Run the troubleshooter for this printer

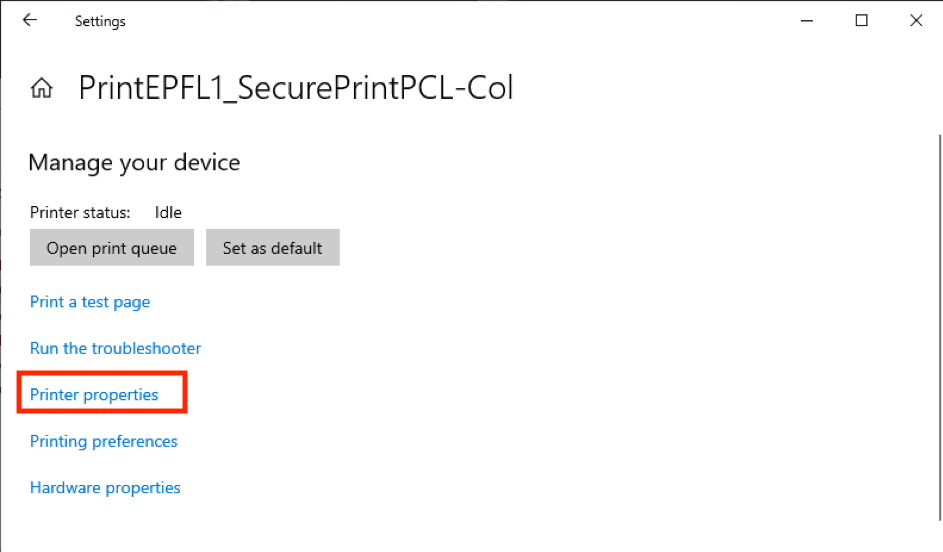[115, 349]
